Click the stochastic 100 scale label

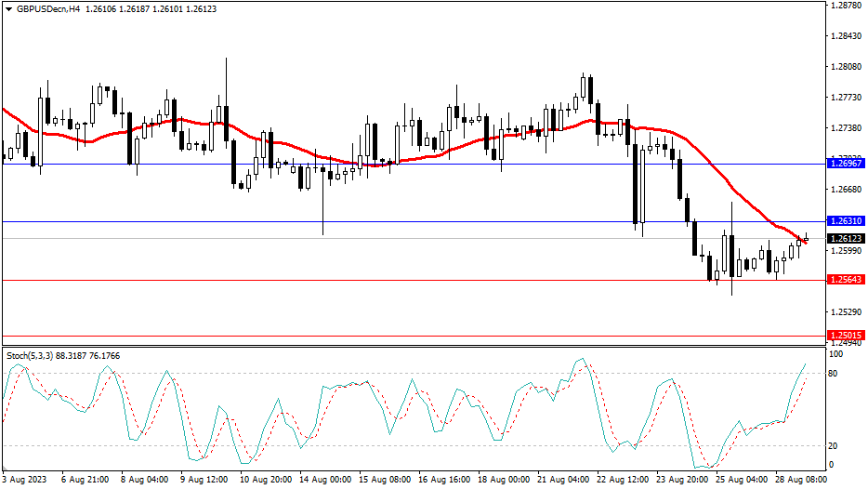[836, 354]
